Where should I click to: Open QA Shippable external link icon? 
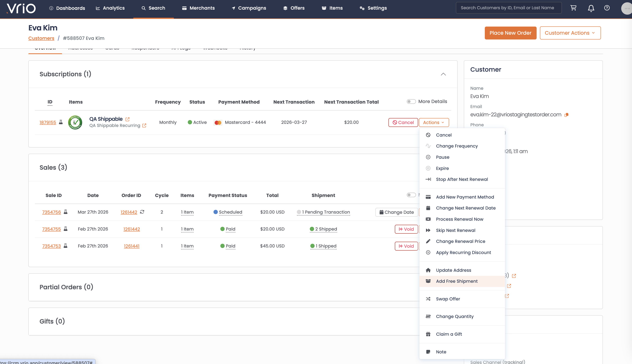point(128,119)
